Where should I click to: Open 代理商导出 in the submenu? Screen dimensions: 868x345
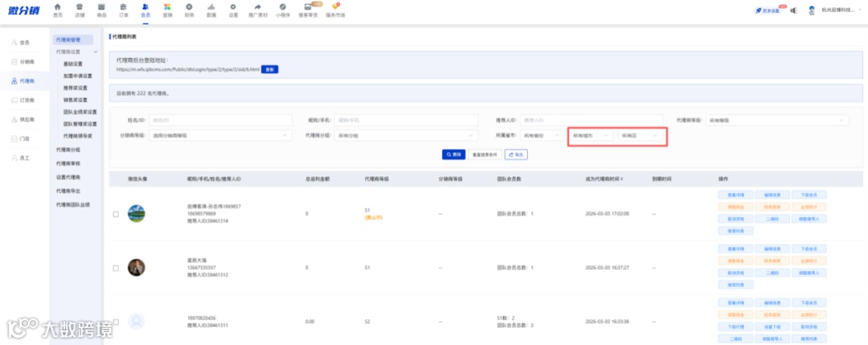point(68,191)
